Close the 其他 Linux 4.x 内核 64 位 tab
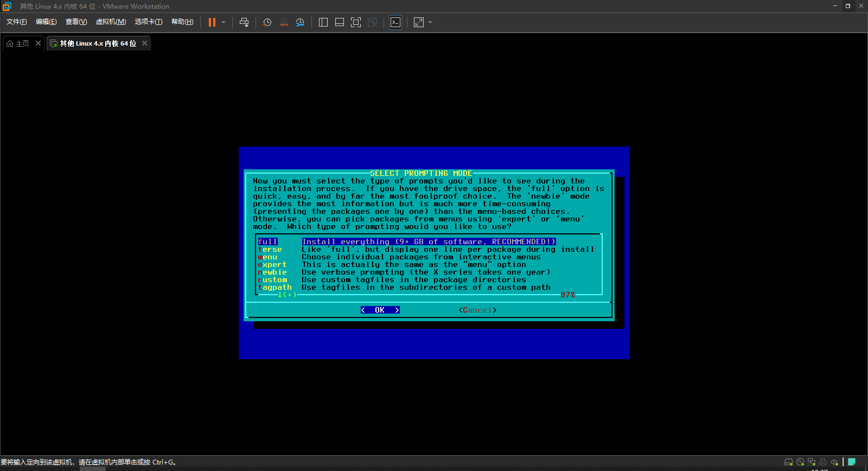 (x=144, y=43)
